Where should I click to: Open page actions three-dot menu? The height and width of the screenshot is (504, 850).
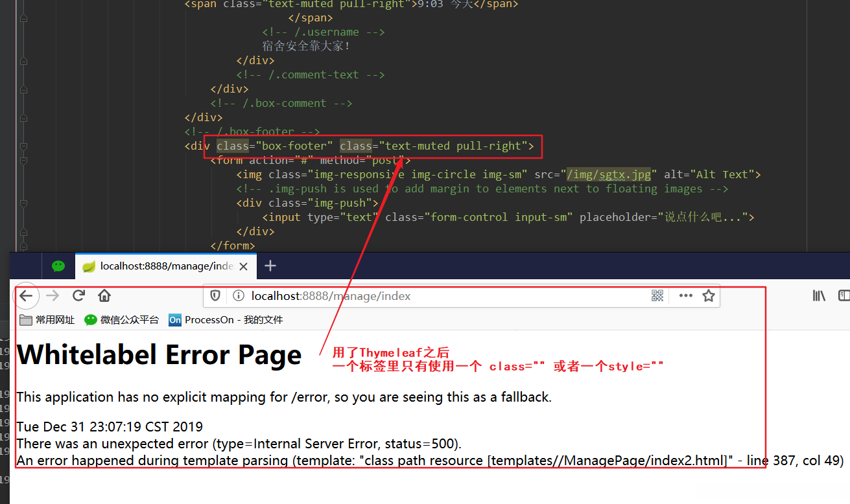point(685,296)
